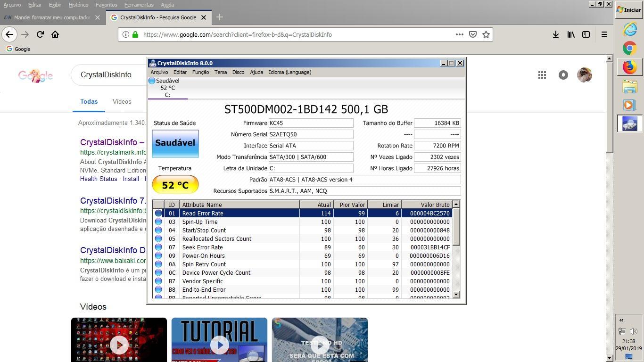The width and height of the screenshot is (644, 362).
Task: Open the baixaki CrystalDiskInfo result link
Action: coord(113,250)
